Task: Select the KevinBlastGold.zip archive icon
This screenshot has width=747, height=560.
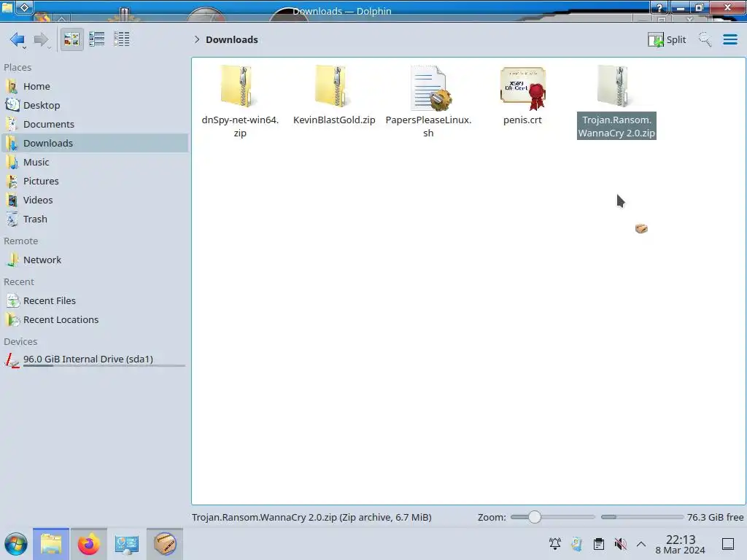Action: click(x=332, y=87)
